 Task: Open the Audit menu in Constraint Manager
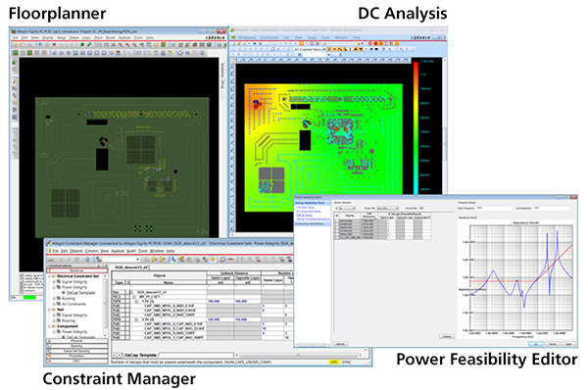coord(131,251)
